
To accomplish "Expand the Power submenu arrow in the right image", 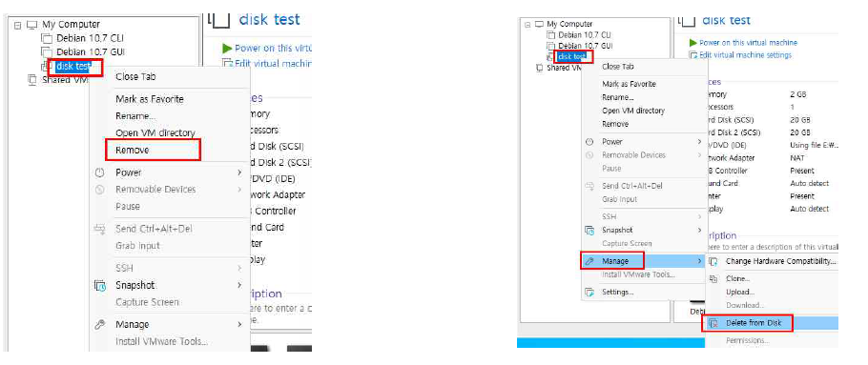I will click(700, 142).
